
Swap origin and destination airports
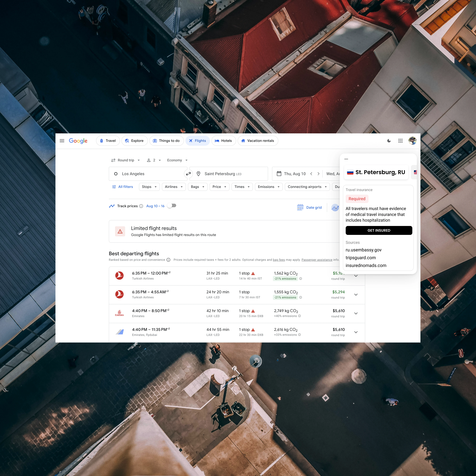tap(188, 174)
